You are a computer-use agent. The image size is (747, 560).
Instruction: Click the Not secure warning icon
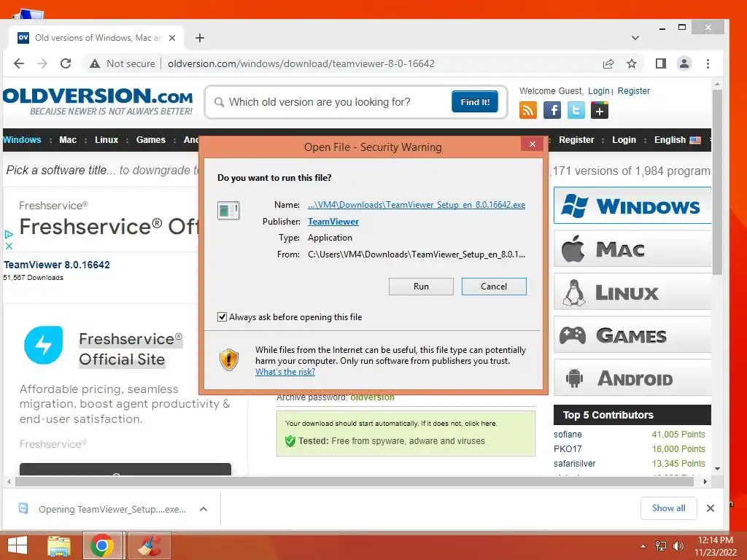(95, 64)
